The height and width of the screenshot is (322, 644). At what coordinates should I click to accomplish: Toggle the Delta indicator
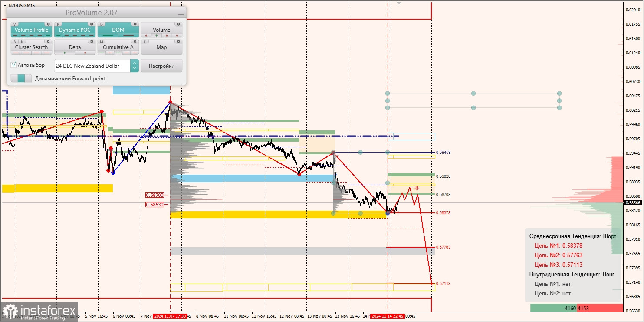[x=75, y=47]
